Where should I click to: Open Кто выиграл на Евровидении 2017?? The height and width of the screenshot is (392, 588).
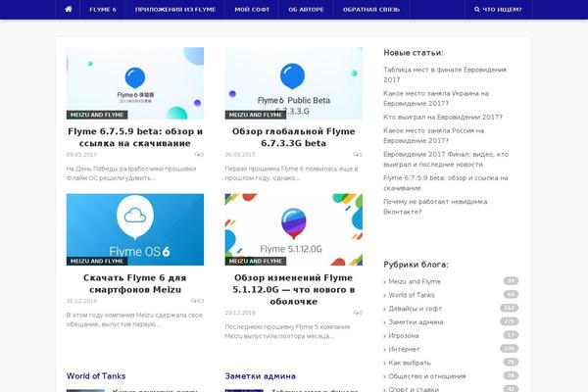coord(443,117)
